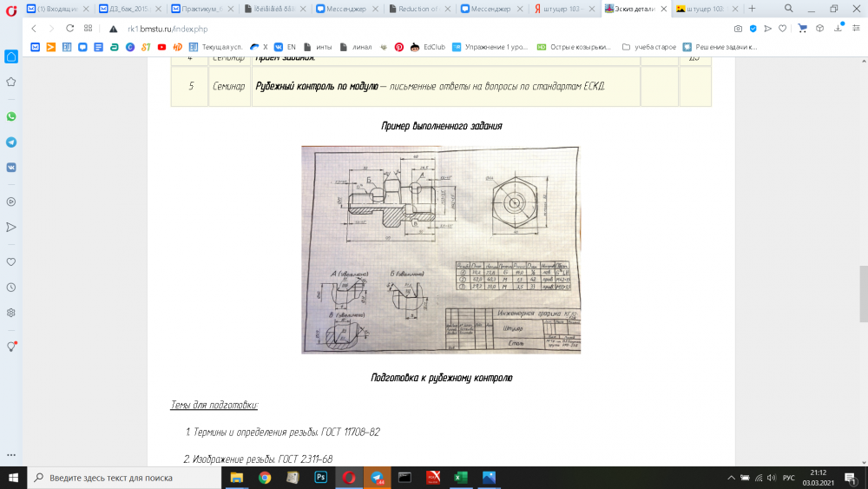
Task: Open My Flow send arrow in address bar
Action: tap(767, 29)
